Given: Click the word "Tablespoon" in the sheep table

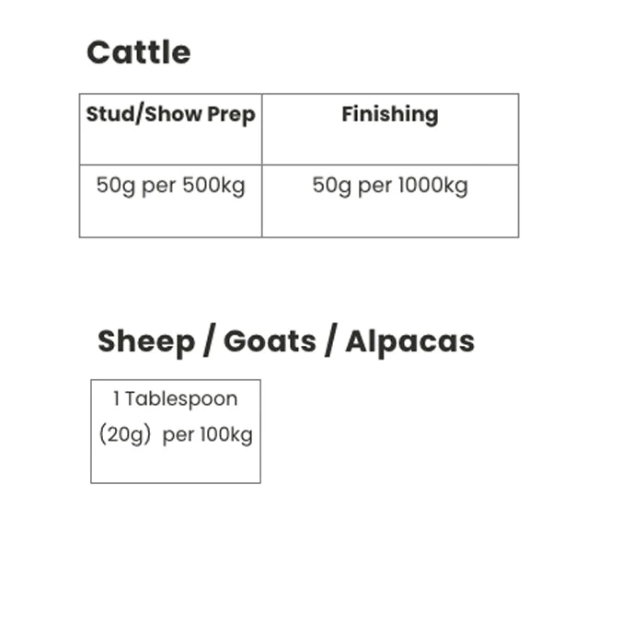Looking at the screenshot, I should click(x=181, y=399).
